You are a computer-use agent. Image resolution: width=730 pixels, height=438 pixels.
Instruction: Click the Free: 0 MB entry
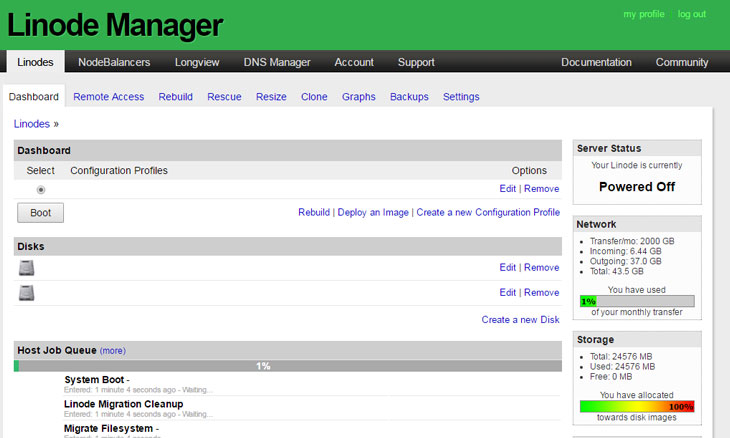tap(611, 377)
